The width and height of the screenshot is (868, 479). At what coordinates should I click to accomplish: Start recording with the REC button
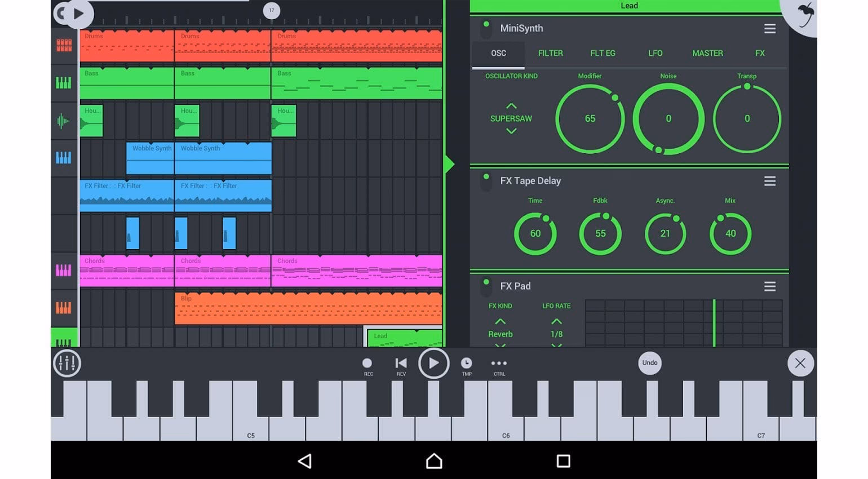click(368, 363)
